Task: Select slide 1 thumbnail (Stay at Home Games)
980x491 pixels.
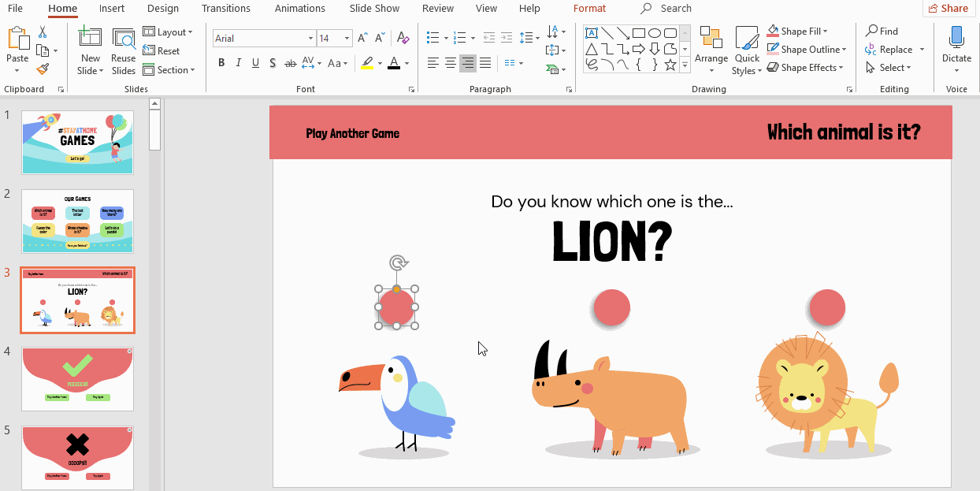Action: click(x=77, y=142)
